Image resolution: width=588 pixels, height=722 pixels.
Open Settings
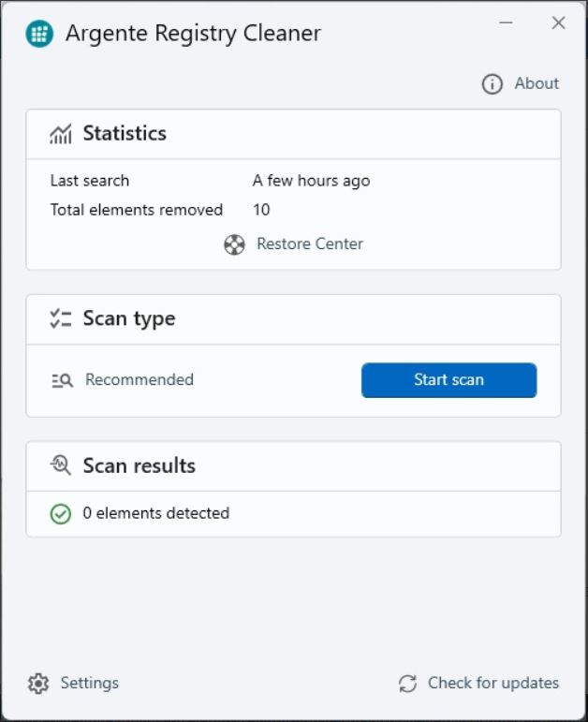coord(90,683)
